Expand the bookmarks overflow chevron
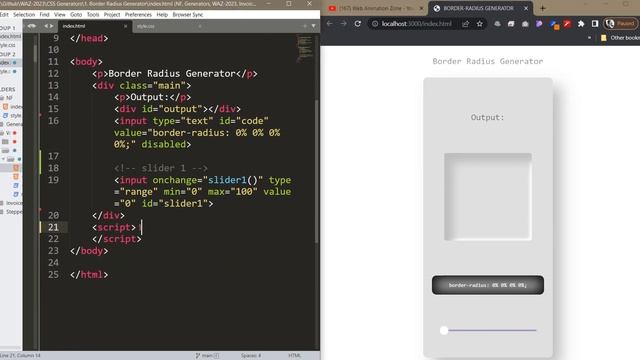Viewport: 640px width, 360px height. (x=589, y=38)
